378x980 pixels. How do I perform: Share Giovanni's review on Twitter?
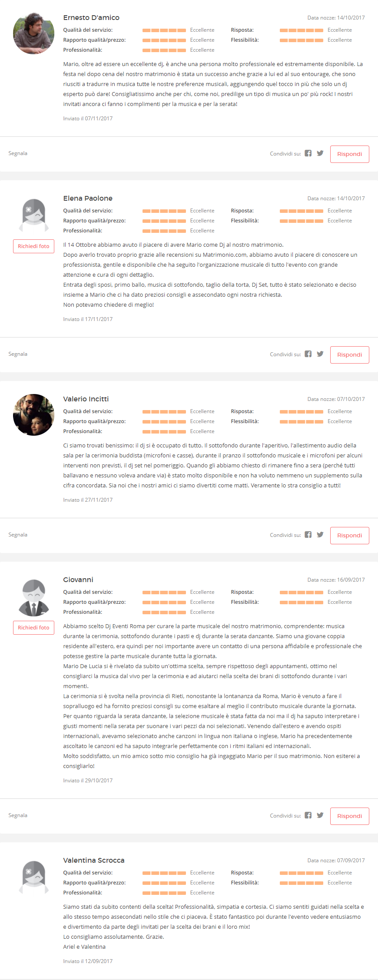click(x=320, y=815)
